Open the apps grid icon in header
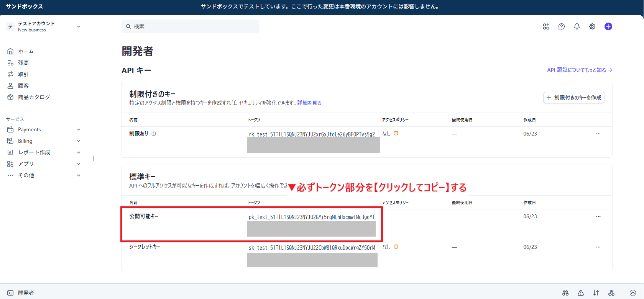644x299 pixels. point(546,26)
